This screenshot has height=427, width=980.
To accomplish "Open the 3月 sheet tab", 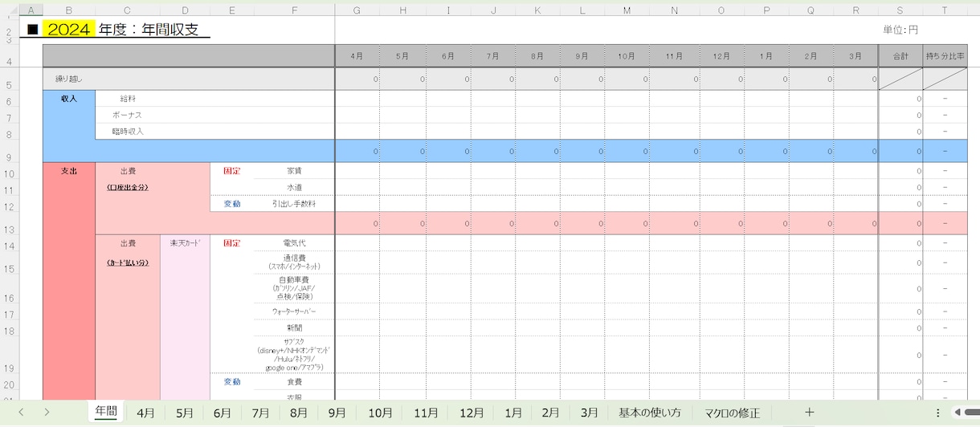I will [589, 413].
